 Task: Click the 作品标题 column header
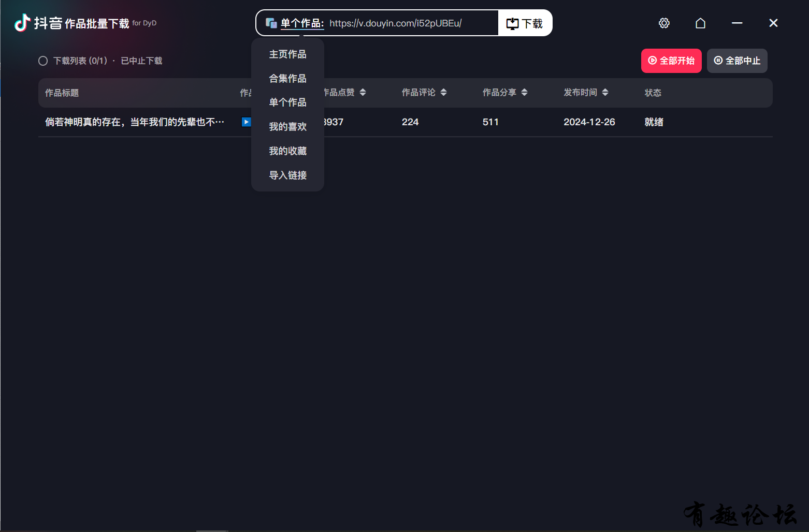click(62, 93)
